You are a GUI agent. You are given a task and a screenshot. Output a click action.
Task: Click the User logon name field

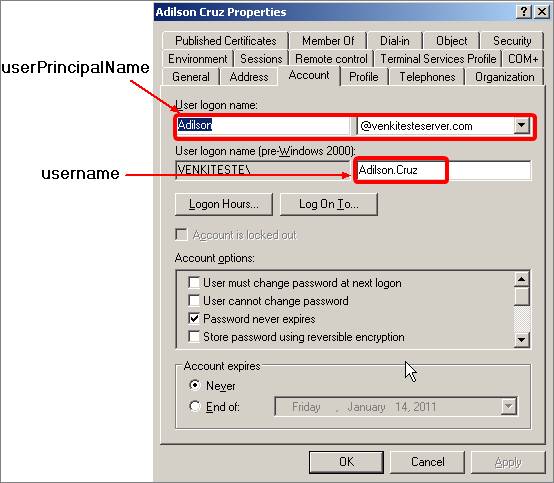[x=263, y=125]
